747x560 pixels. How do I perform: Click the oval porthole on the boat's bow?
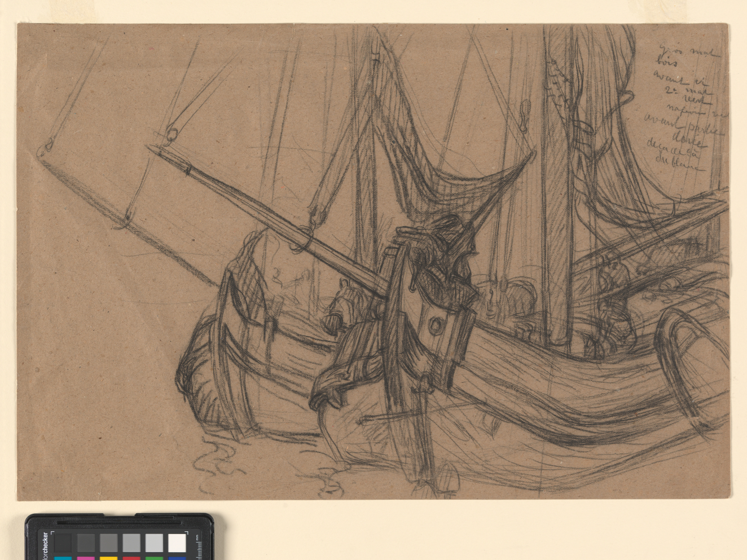436,325
